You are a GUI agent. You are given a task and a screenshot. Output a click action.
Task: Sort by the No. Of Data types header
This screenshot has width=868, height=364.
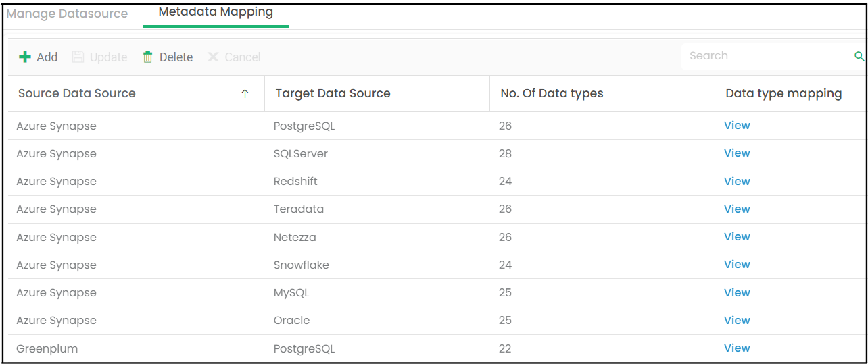(552, 93)
